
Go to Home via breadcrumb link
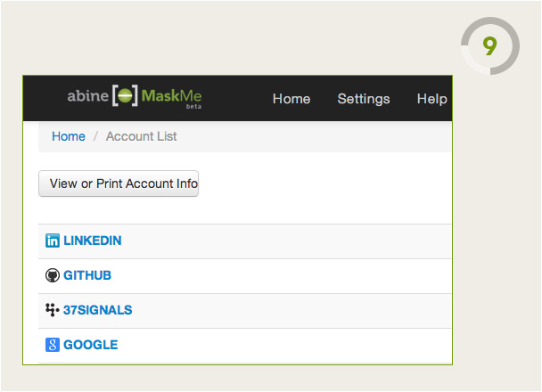click(69, 136)
